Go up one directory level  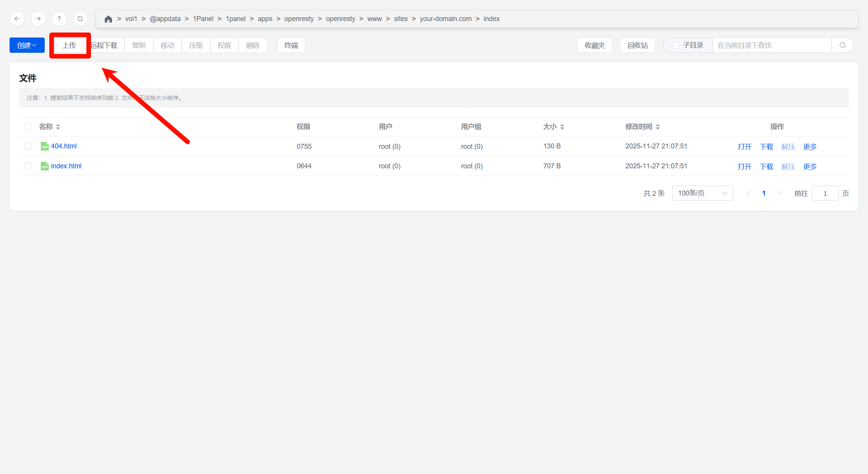pos(59,19)
